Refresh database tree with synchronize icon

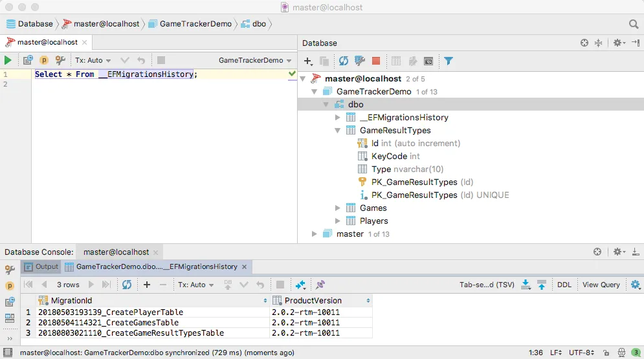pyautogui.click(x=343, y=61)
